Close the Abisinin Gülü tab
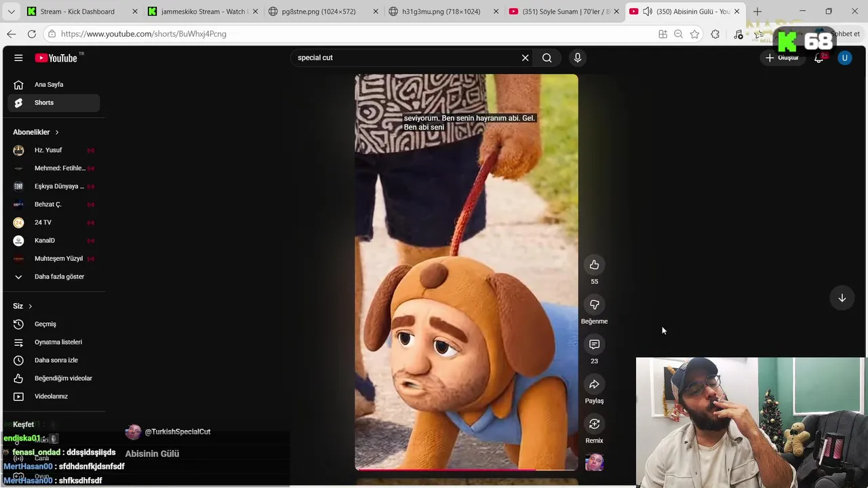Screen dimensions: 868x488 tap(736, 12)
